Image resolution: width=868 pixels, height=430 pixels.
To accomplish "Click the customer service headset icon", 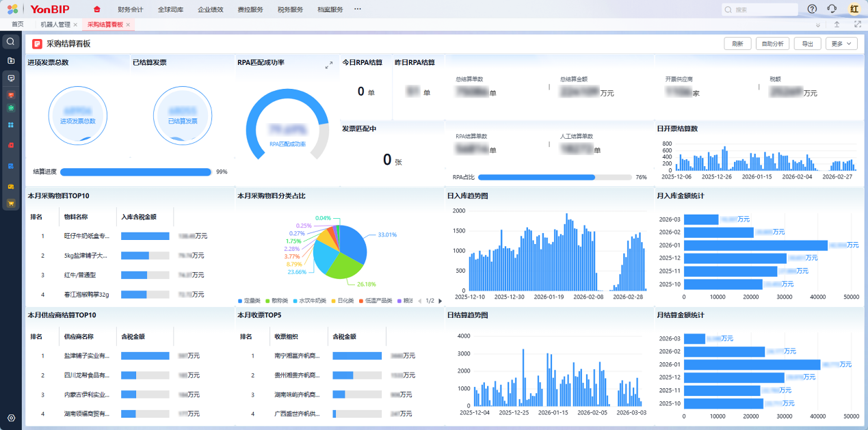I will [832, 9].
